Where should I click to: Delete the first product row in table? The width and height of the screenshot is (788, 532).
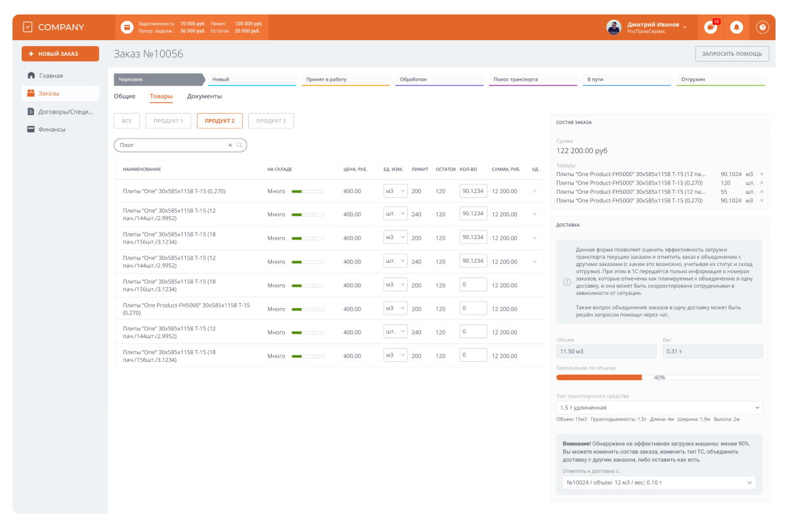pos(535,191)
